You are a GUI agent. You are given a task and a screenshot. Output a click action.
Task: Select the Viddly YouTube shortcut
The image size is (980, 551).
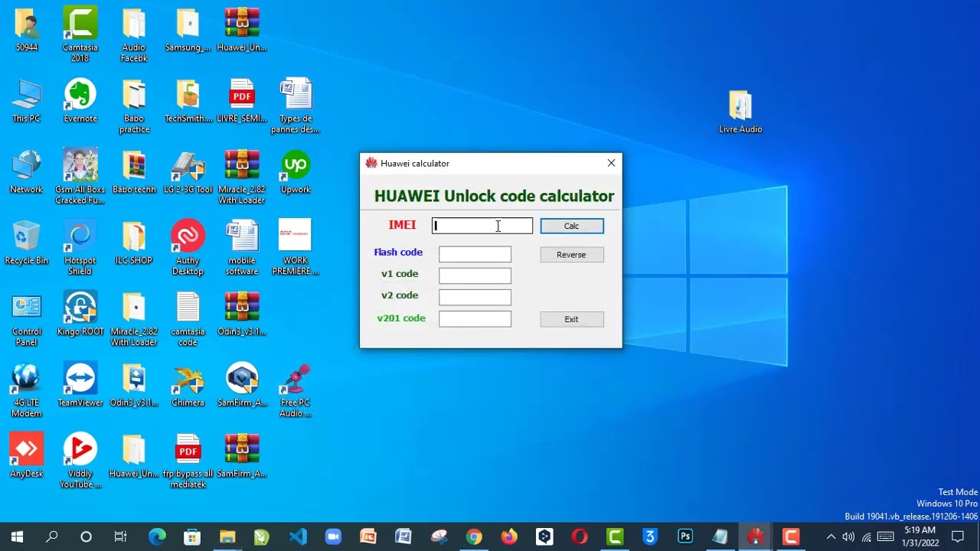[x=80, y=461]
